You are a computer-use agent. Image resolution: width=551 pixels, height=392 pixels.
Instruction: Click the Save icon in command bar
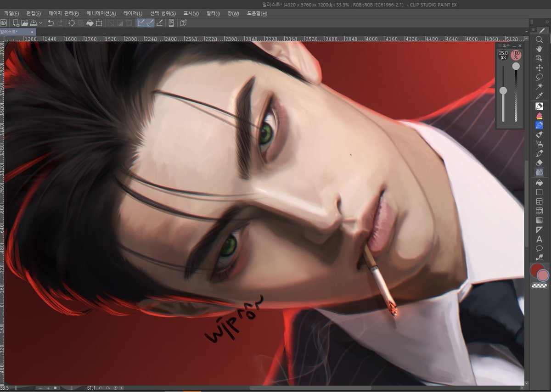point(34,22)
